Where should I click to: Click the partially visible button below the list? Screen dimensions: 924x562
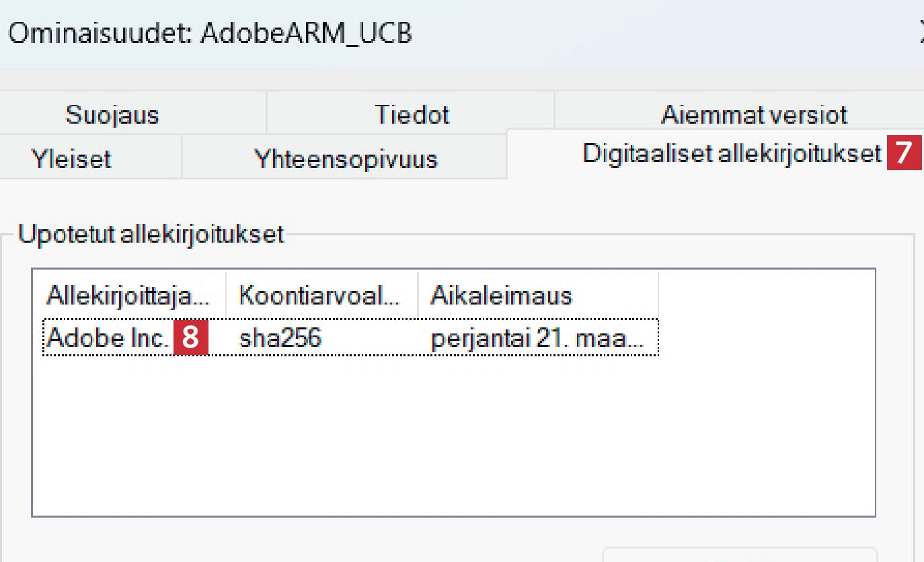pos(738,555)
